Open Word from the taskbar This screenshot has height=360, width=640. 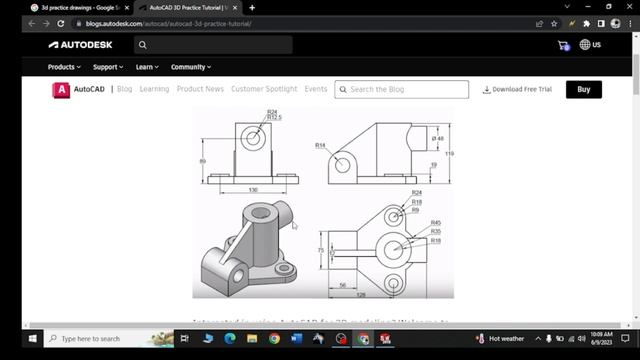coord(296,338)
